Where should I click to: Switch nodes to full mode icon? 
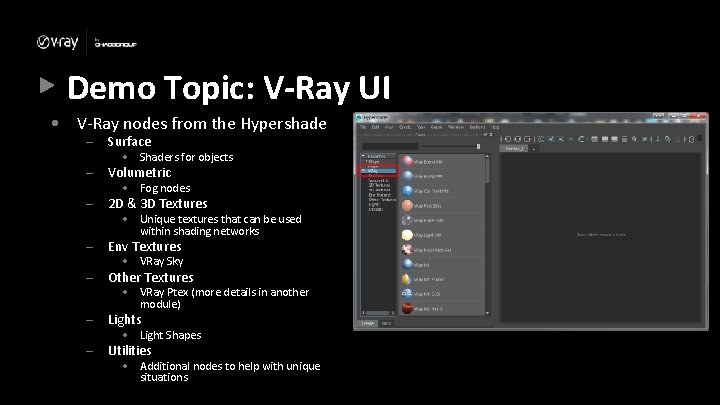tap(614, 139)
